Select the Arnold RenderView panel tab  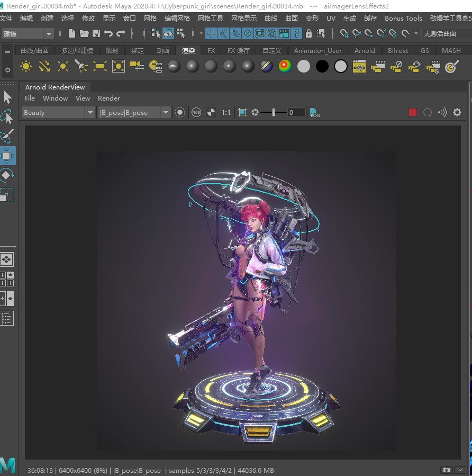pyautogui.click(x=55, y=87)
